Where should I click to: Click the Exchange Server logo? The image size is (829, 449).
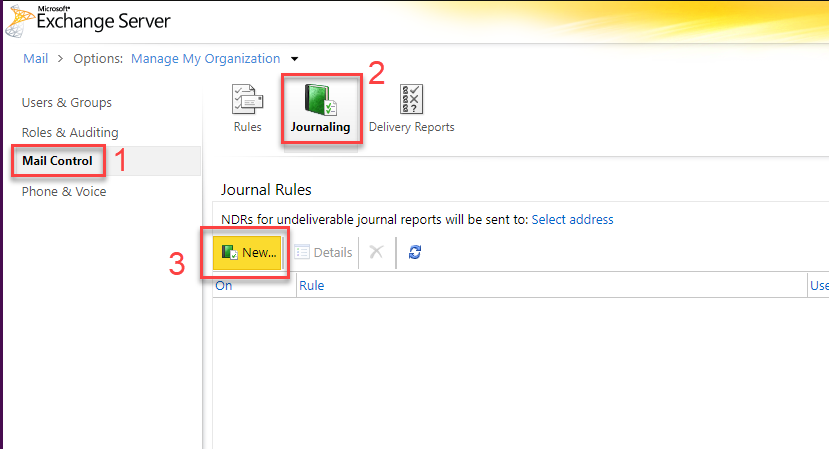(x=89, y=20)
